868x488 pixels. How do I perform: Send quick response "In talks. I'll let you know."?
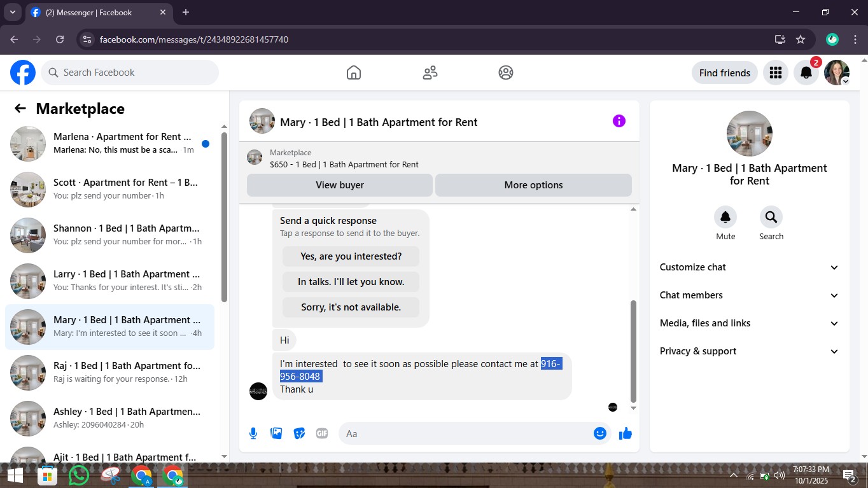[x=351, y=282]
